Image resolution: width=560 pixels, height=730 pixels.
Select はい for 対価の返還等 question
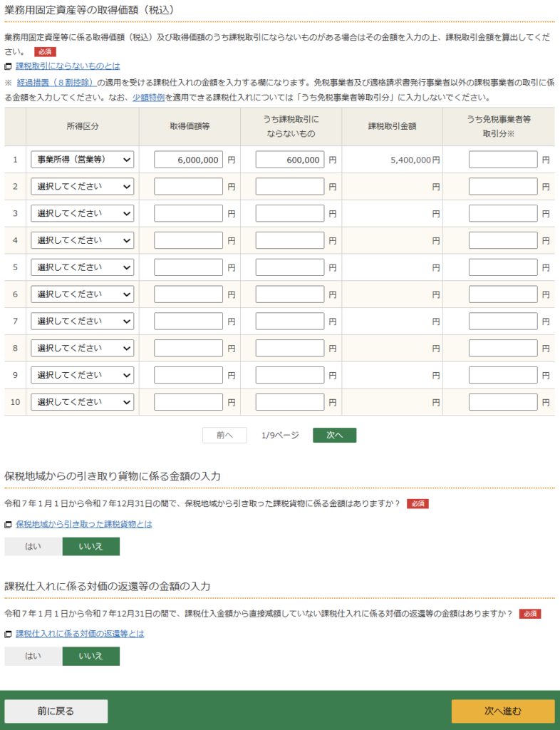[33, 656]
